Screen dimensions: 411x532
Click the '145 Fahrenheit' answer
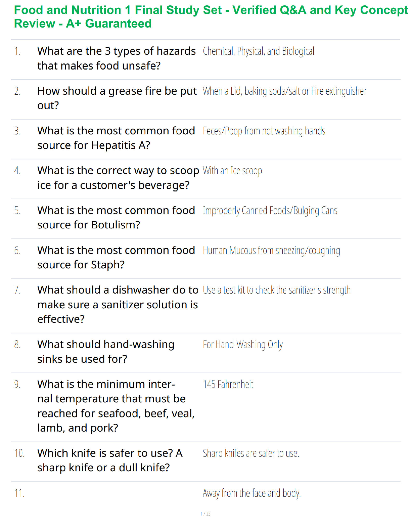228,384
